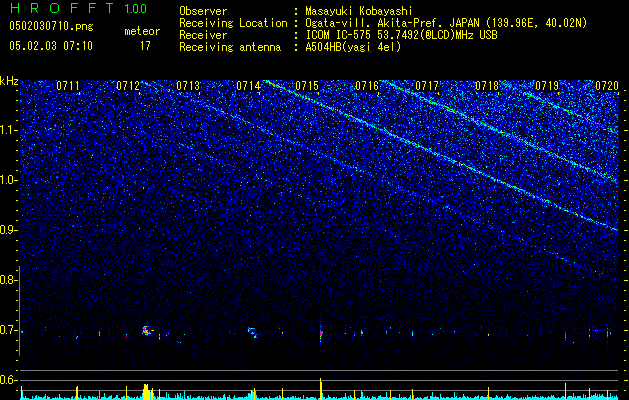The image size is (629, 400).
Task: Click the meteor echo blob near 0714
Action: tap(253, 333)
